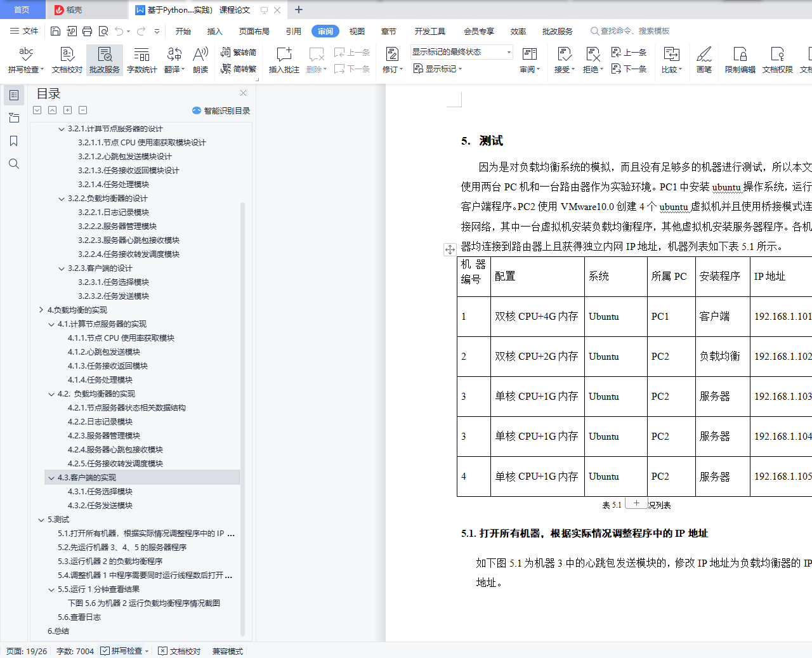Open a new tab with the plus button
The width and height of the screenshot is (812, 658).
[x=299, y=10]
